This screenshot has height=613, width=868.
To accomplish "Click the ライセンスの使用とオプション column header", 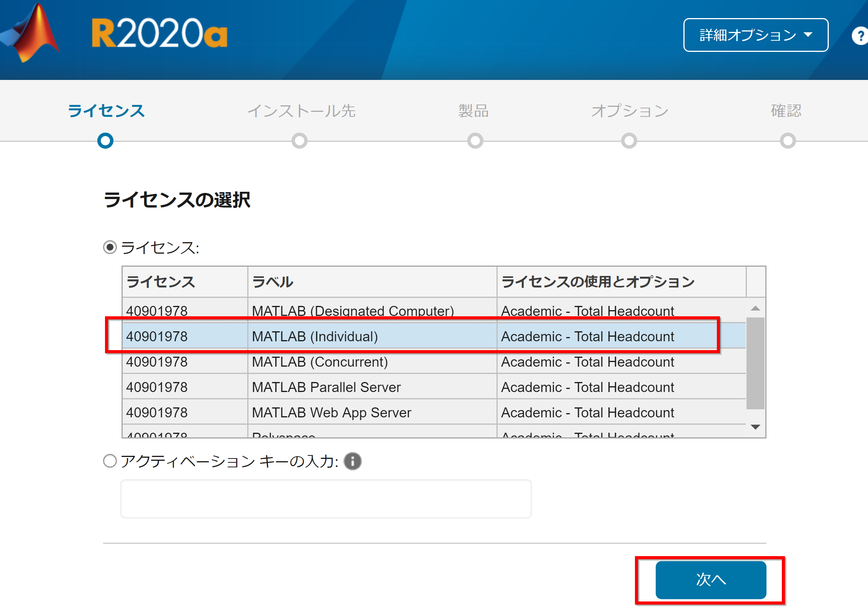I will (621, 282).
